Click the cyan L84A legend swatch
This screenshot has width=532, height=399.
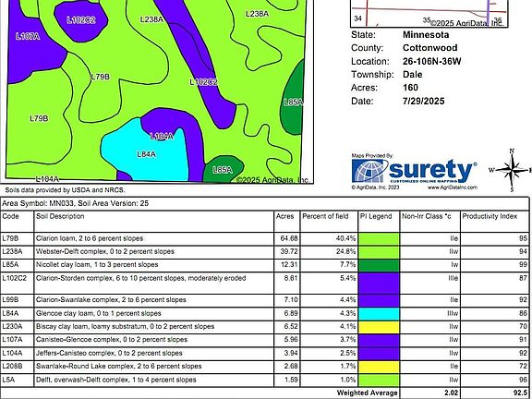379,313
